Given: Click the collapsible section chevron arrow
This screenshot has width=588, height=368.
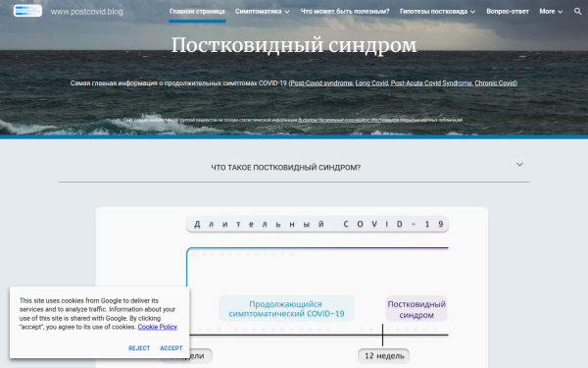Looking at the screenshot, I should point(519,165).
